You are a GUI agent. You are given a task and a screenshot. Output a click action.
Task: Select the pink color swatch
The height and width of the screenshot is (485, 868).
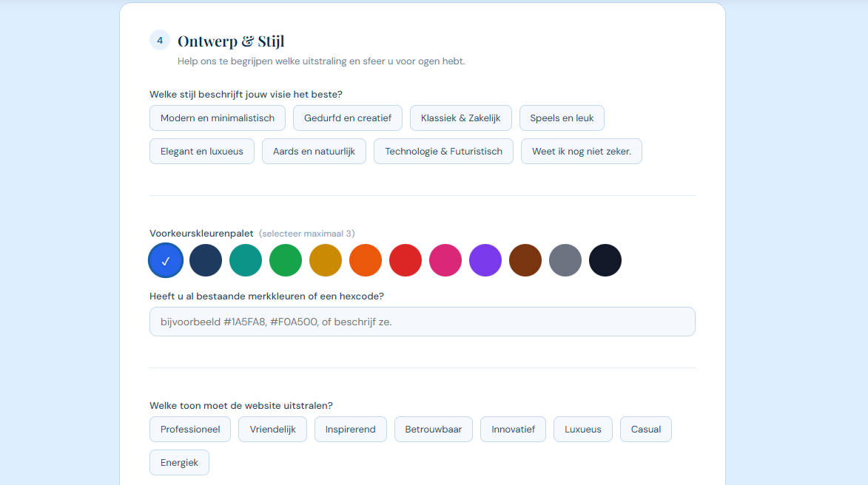coord(445,260)
